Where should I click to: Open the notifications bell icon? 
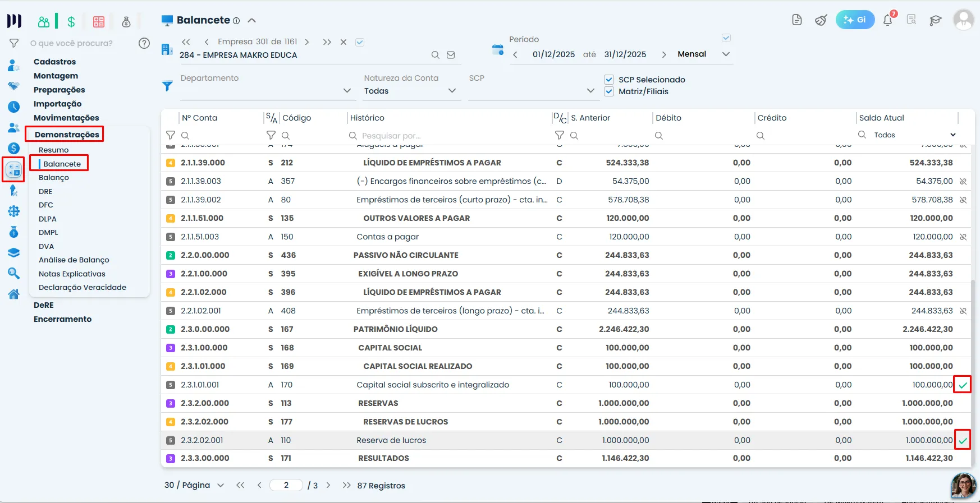(x=888, y=20)
